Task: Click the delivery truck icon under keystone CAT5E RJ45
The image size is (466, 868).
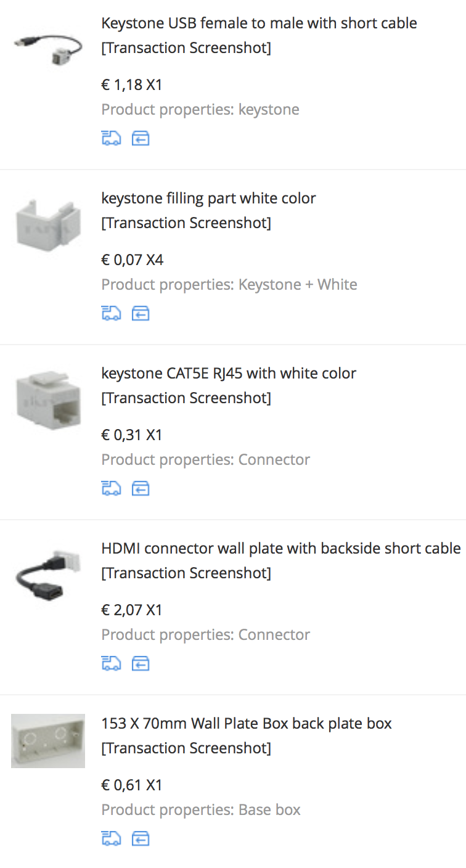Action: tap(111, 489)
